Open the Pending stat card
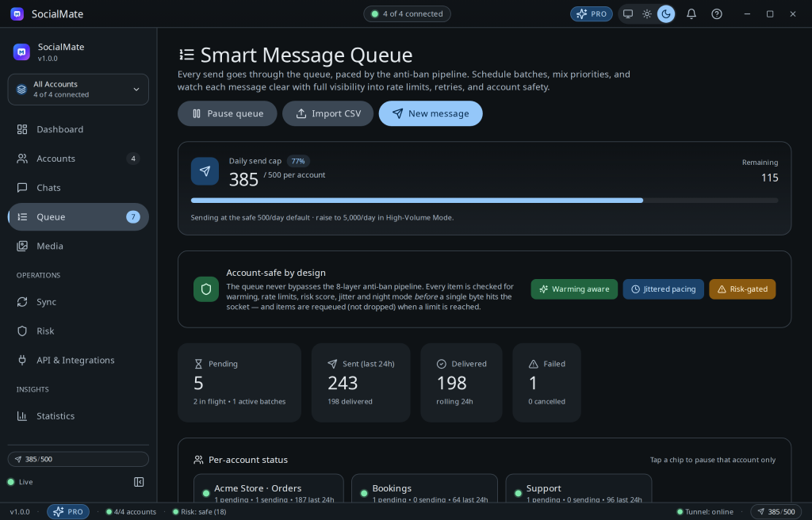This screenshot has width=812, height=520. (x=239, y=383)
